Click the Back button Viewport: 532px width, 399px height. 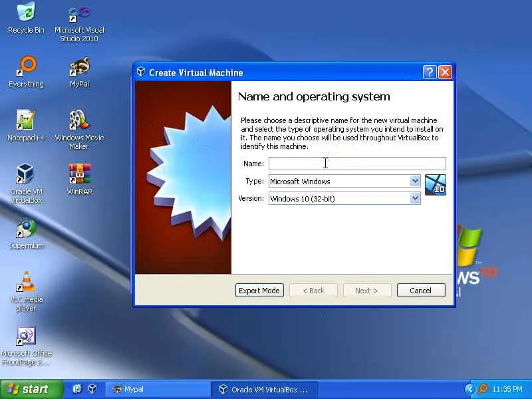tap(313, 291)
